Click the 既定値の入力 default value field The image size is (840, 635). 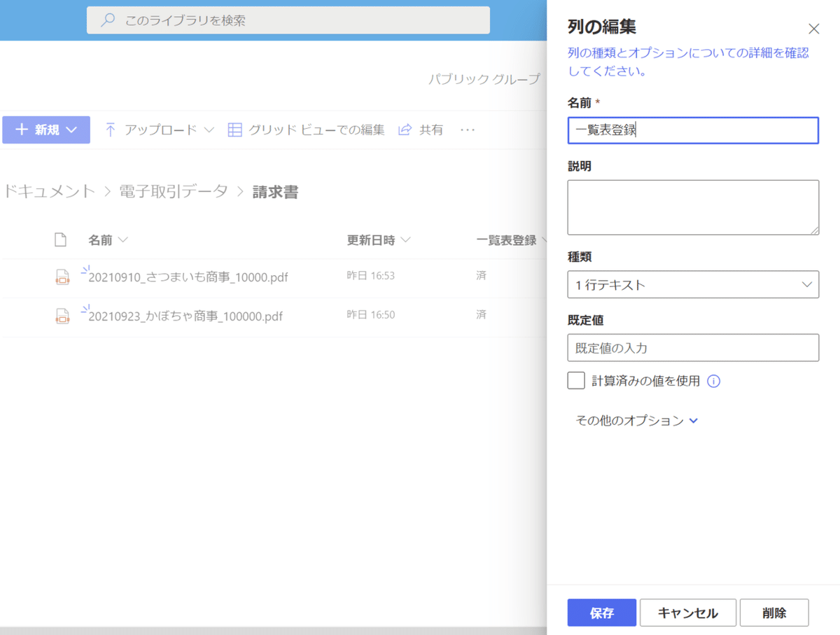click(693, 348)
